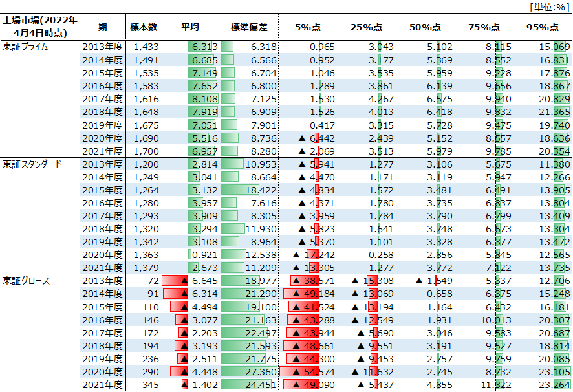The image size is (573, 392).
Task: Select the 東証スタンダード row group label
Action: (32, 164)
